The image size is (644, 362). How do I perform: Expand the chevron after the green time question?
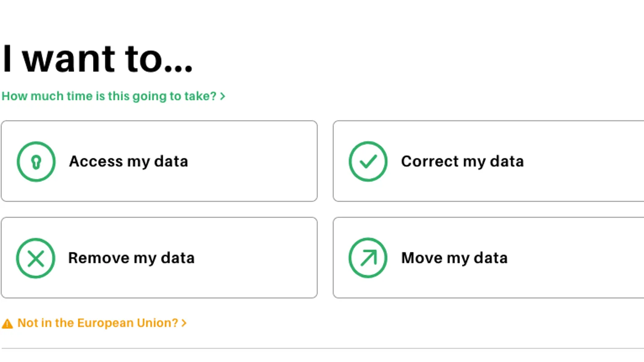(x=223, y=96)
